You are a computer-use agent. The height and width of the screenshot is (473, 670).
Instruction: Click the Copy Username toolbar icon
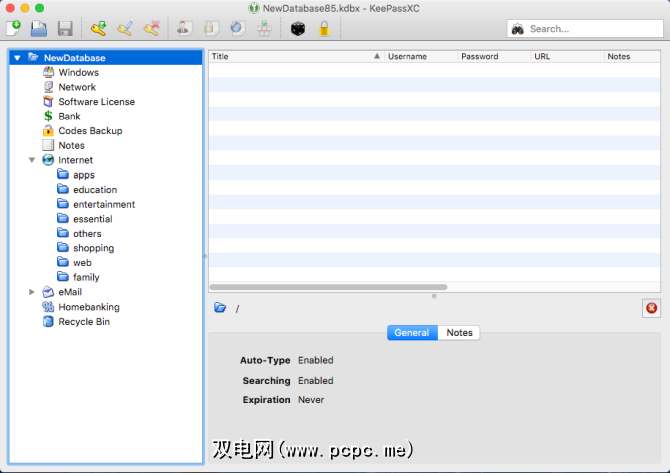point(184,29)
